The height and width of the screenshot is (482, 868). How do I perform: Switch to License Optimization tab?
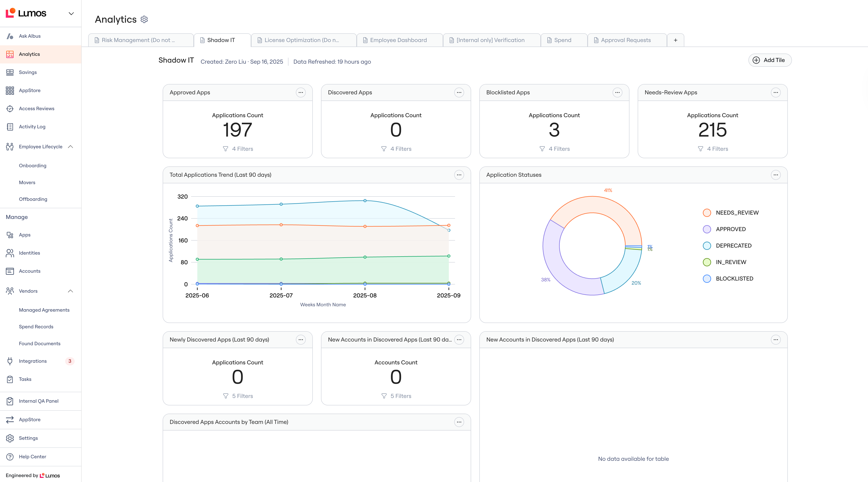point(304,40)
